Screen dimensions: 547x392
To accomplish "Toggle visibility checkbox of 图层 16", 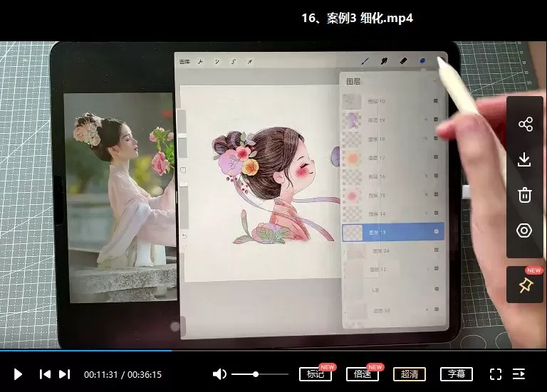I will pos(436,176).
